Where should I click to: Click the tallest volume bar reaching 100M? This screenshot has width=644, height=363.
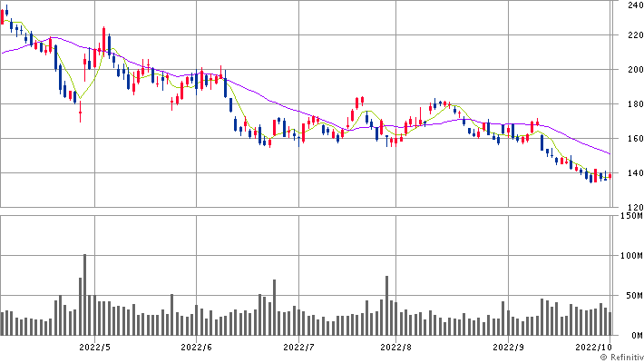(x=85, y=295)
